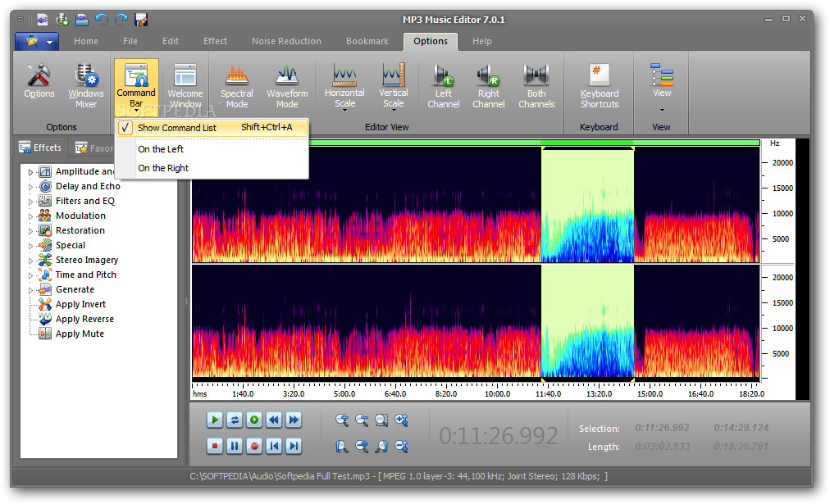Open Keyboard Shortcuts
Viewport: 830px width, 504px height.
click(600, 86)
